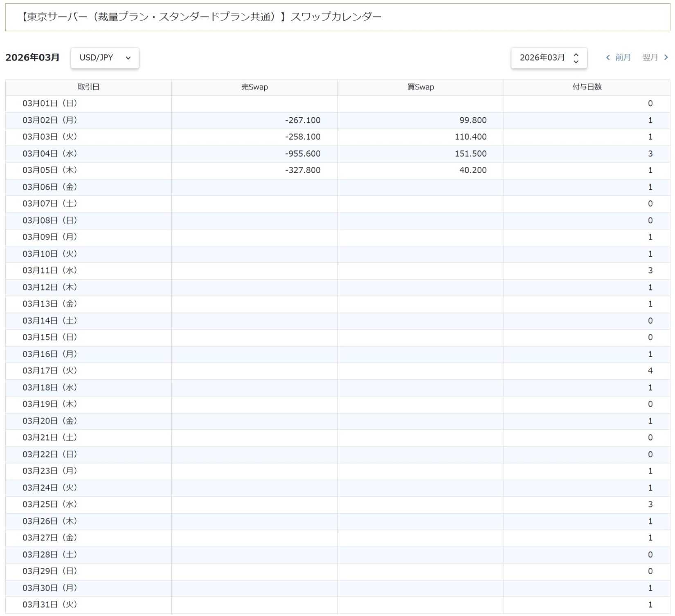The image size is (675, 616).
Task: Select the 03月14日（土） row date
Action: click(50, 321)
